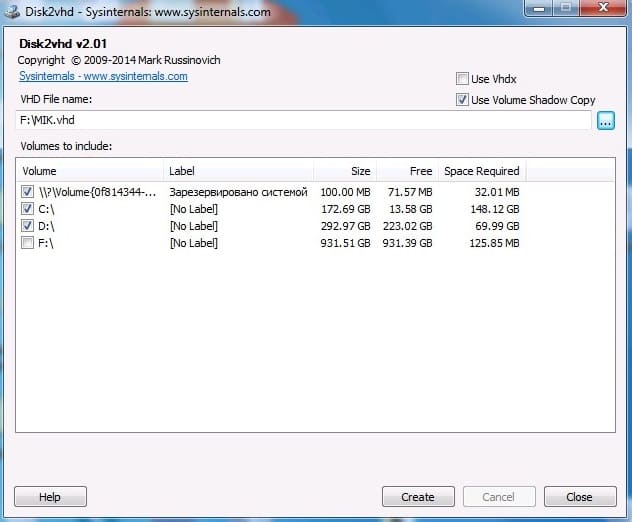The height and width of the screenshot is (522, 632).
Task: Enable the Use Vhdx checkbox
Action: (462, 79)
